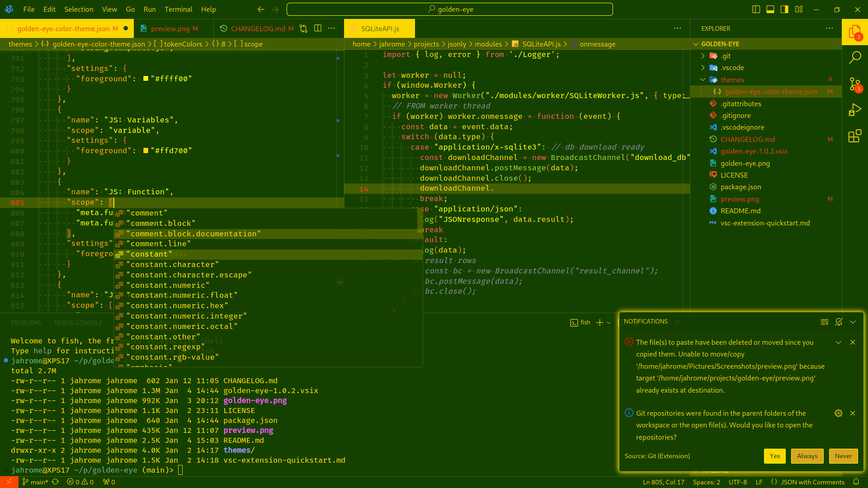
Task: Click the Always button in Git notification
Action: coord(807,456)
